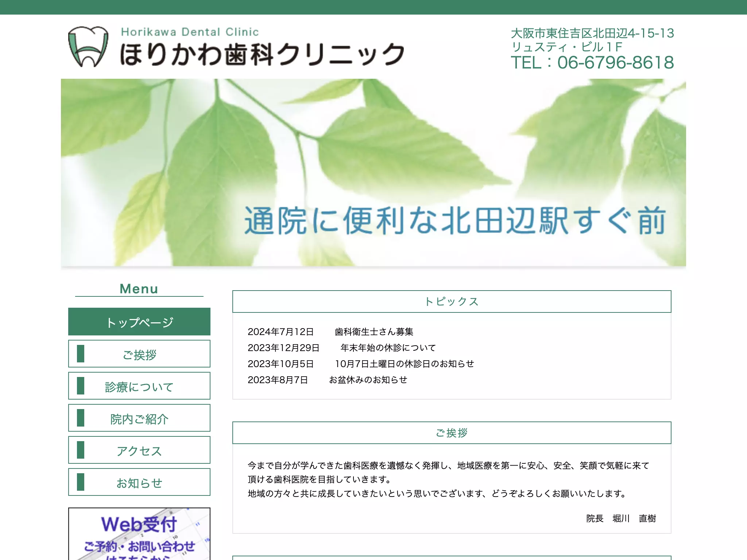
Task: Click the date 2023年12月29日
Action: click(x=284, y=348)
